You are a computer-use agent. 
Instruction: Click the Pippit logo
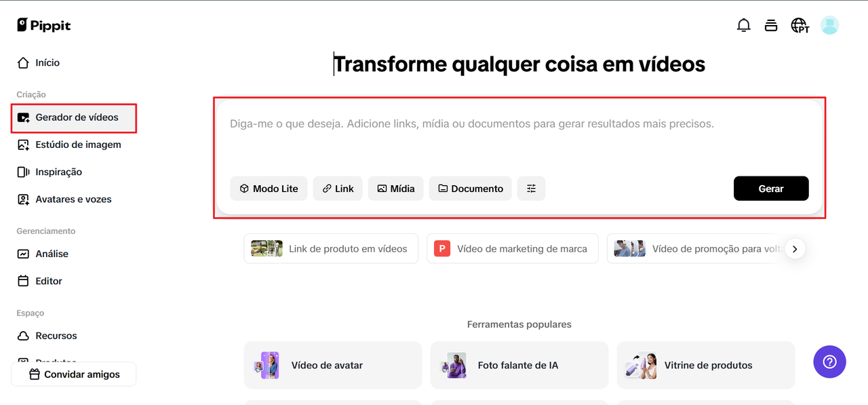pyautogui.click(x=44, y=26)
